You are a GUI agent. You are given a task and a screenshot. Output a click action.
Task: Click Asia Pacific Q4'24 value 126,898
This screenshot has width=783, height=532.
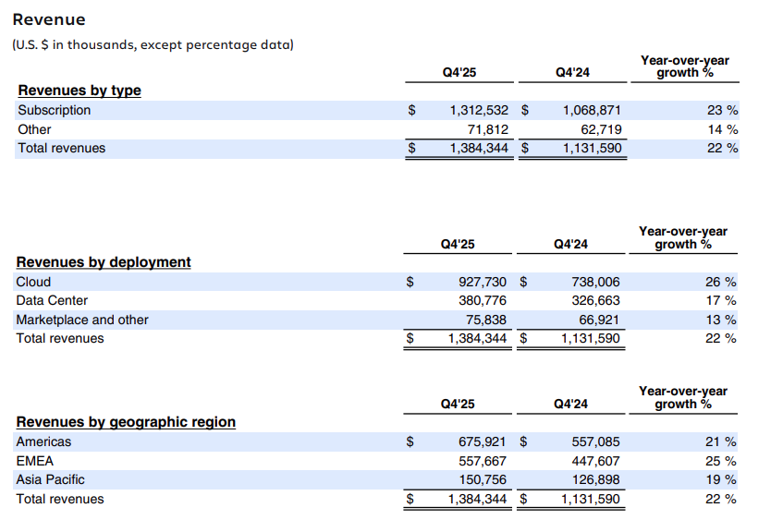coord(594,479)
